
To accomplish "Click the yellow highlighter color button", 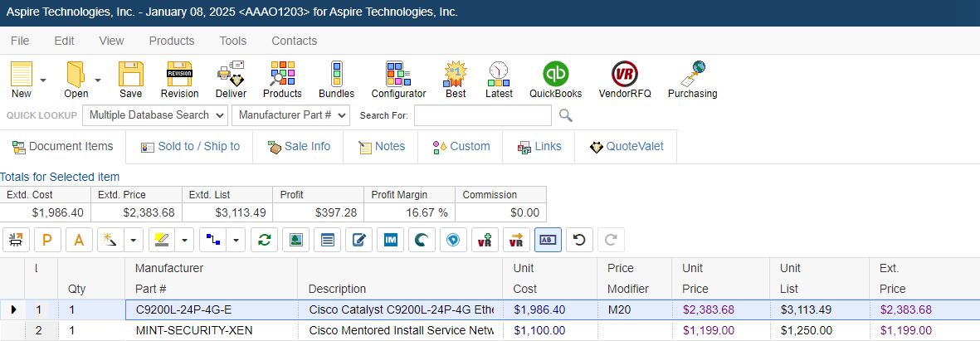I will [162, 240].
